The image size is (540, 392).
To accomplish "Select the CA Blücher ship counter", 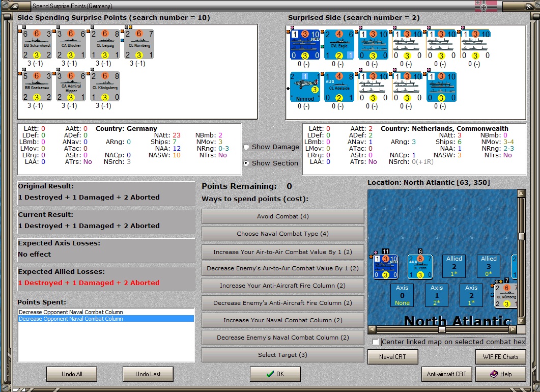I will [71, 44].
